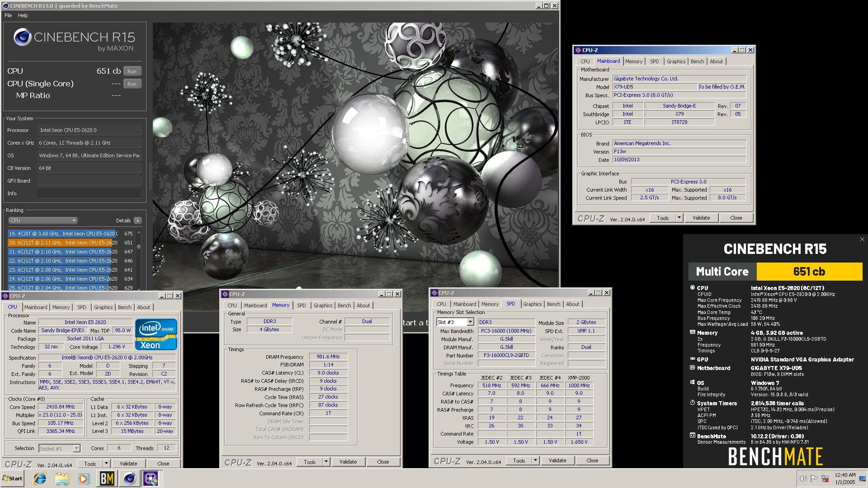Click the XMP-2000 column header
868x488 pixels.
(579, 378)
